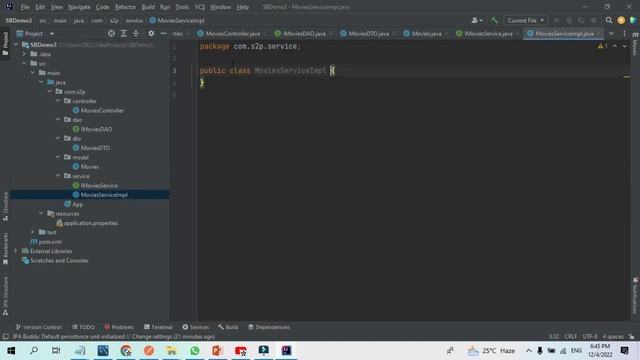Click the s2p breadcrumb in navigation bar
Screen dimensions: 640x360
(x=114, y=20)
